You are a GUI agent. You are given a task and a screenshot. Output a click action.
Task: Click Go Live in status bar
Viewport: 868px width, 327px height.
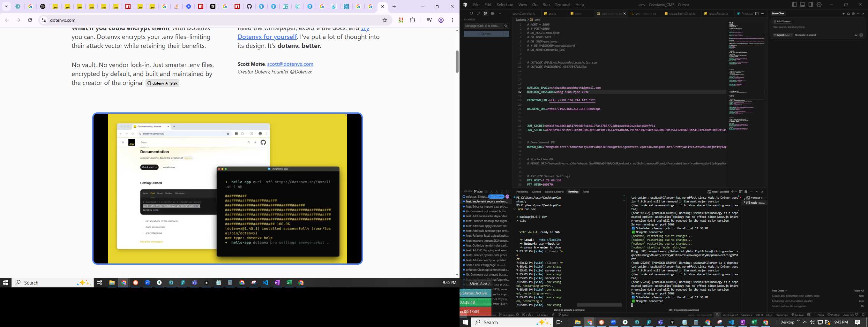coord(797,315)
